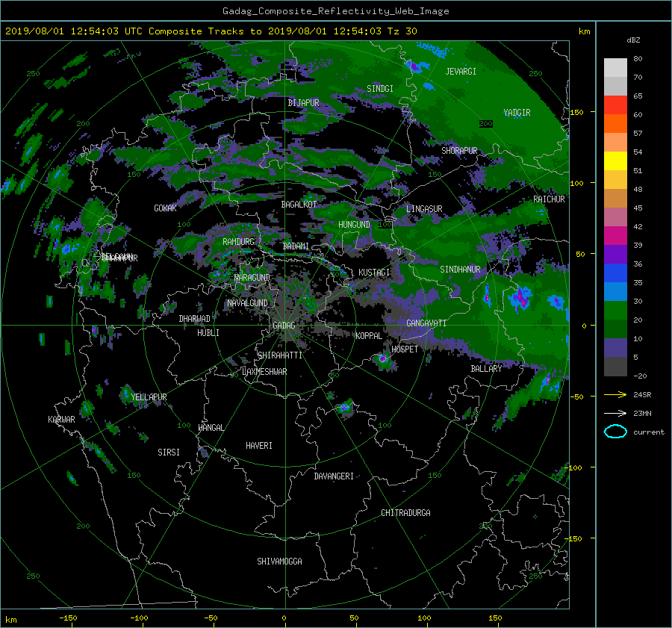Image resolution: width=672 pixels, height=628 pixels.
Task: Click the BIJAPUR city label
Action: (303, 103)
